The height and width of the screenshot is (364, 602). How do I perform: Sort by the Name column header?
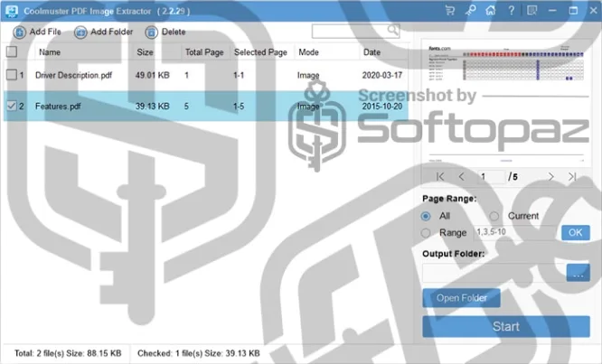pos(50,52)
